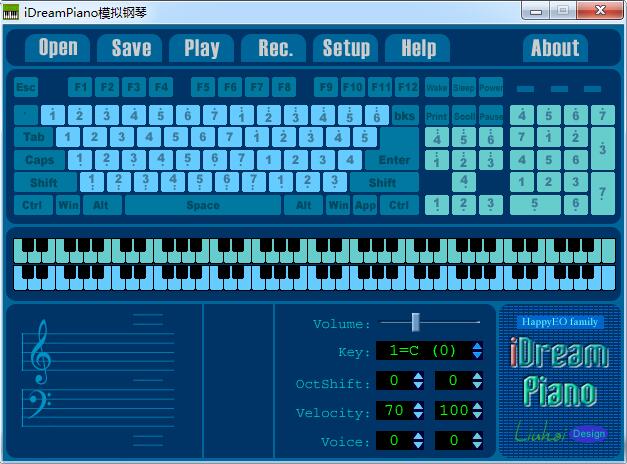Click the right Alt key
Viewport: 627px width, 464px height.
(304, 205)
